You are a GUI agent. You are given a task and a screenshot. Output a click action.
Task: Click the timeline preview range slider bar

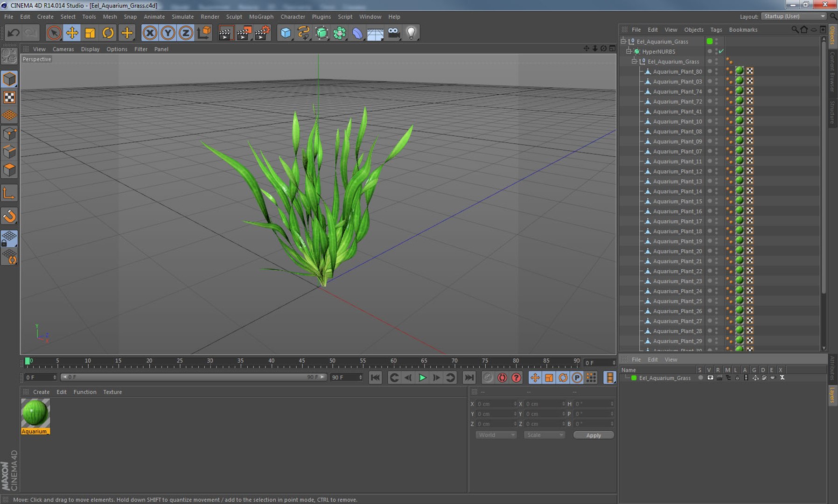(193, 377)
